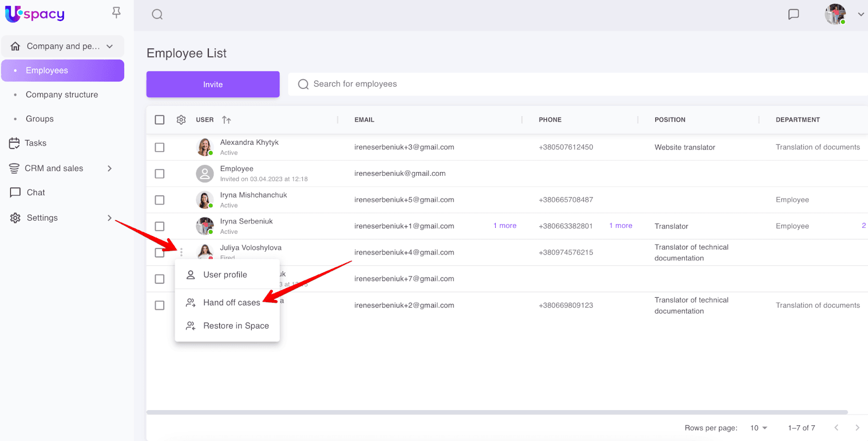
Task: Go to the next page arrow
Action: 857,428
